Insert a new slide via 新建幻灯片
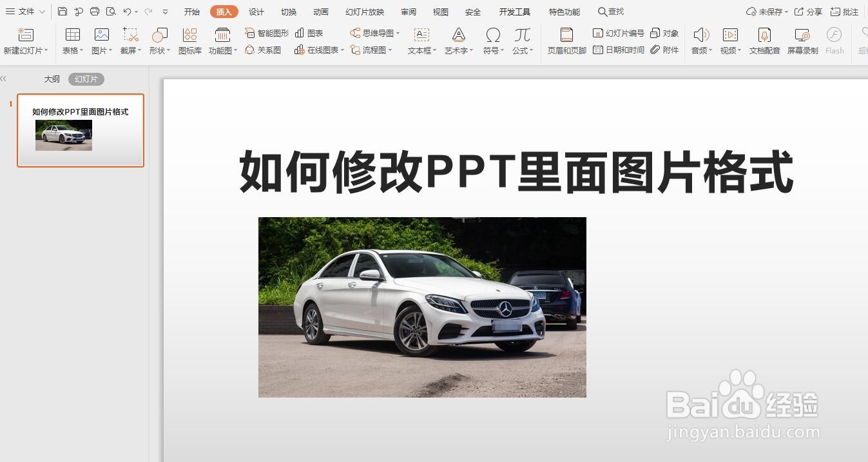The image size is (868, 462). coord(26,41)
